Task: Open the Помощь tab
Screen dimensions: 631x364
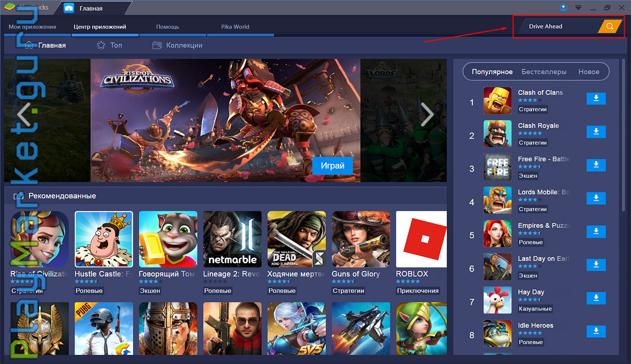Action: point(167,27)
